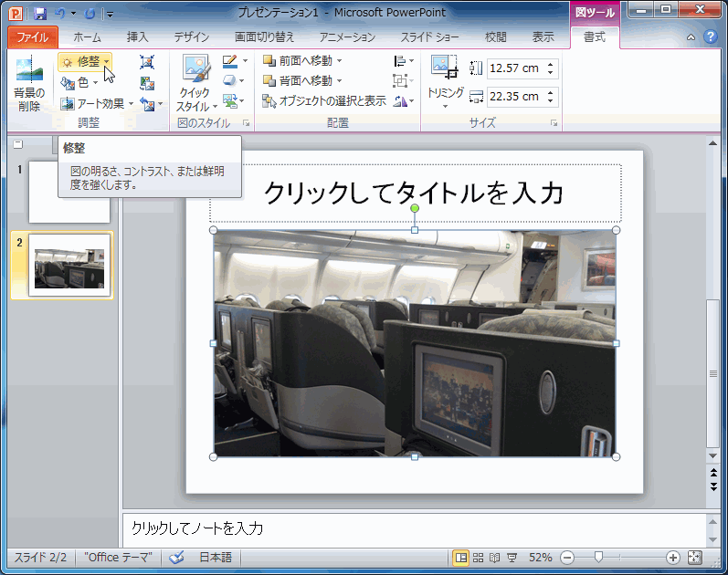
Task: Switch to Normal view in status bar
Action: [461, 557]
